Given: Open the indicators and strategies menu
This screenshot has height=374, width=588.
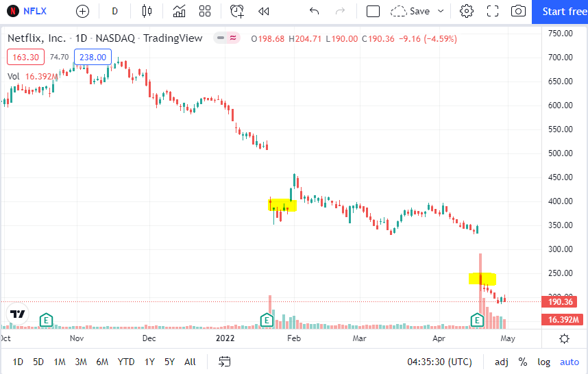Looking at the screenshot, I should pyautogui.click(x=179, y=11).
